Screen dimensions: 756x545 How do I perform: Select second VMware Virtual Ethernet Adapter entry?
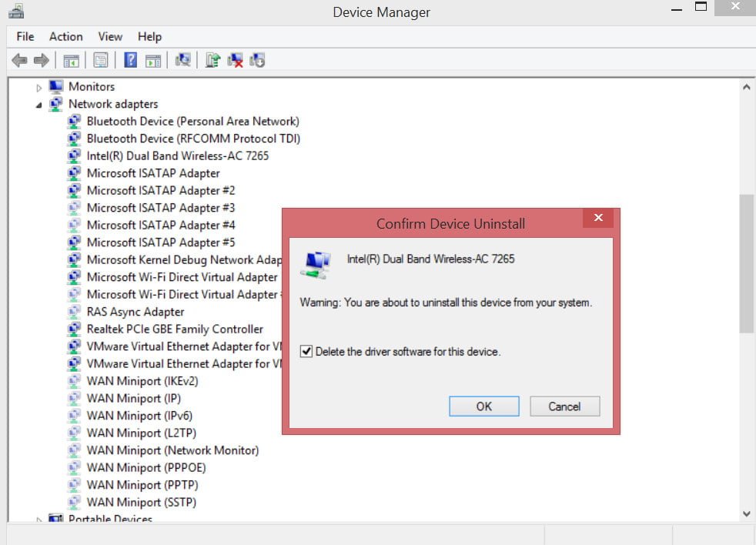click(184, 363)
